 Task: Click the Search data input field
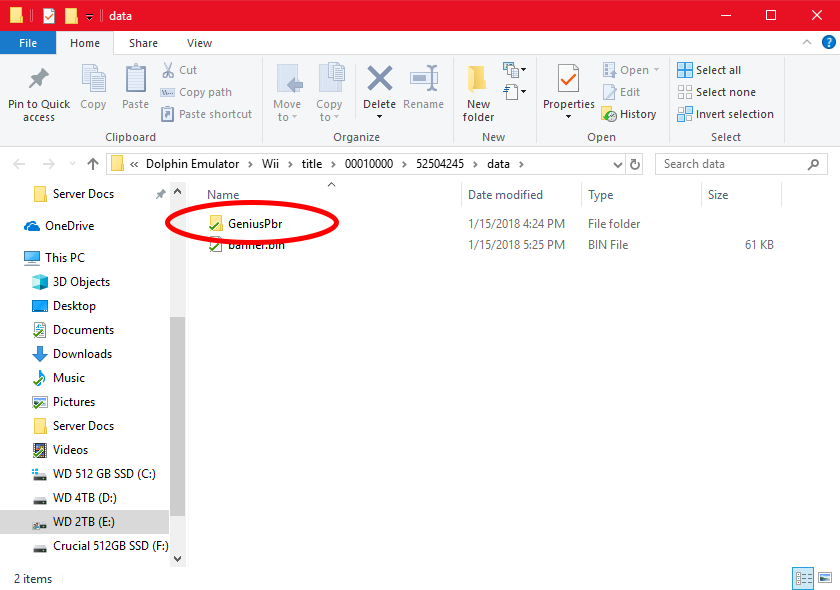pos(735,164)
